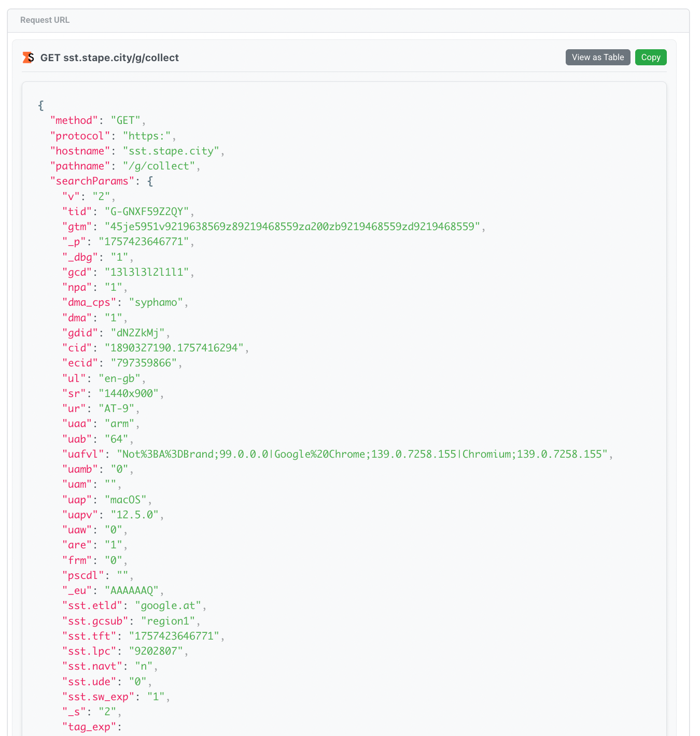Click the ecid value 797359866
The image size is (700, 736).
click(x=144, y=363)
